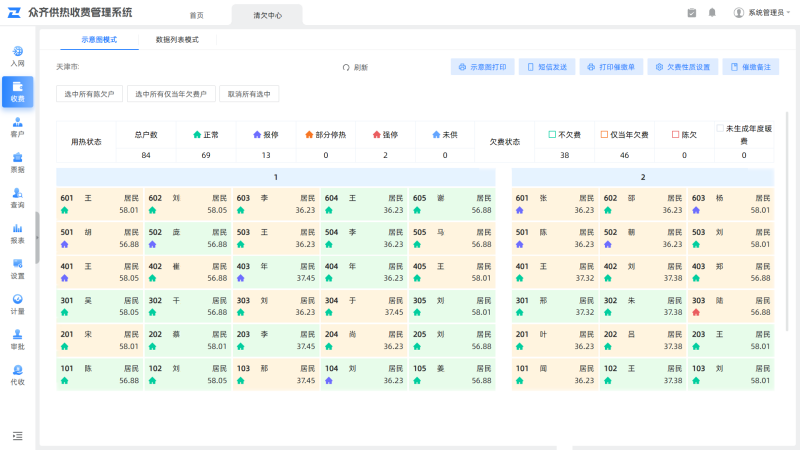The image size is (800, 450).
Task: Click the 天津市 location label
Action: (x=67, y=67)
